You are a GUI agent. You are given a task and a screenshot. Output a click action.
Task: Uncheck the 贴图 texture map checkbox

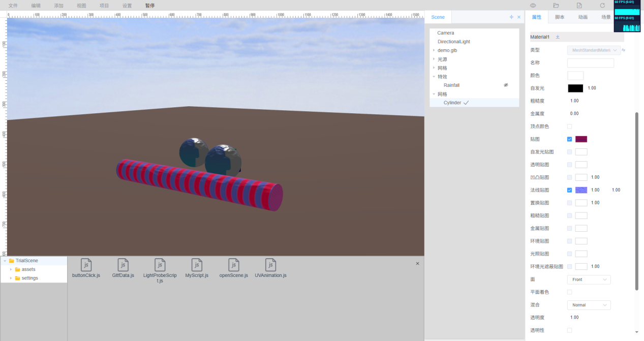[x=569, y=139]
